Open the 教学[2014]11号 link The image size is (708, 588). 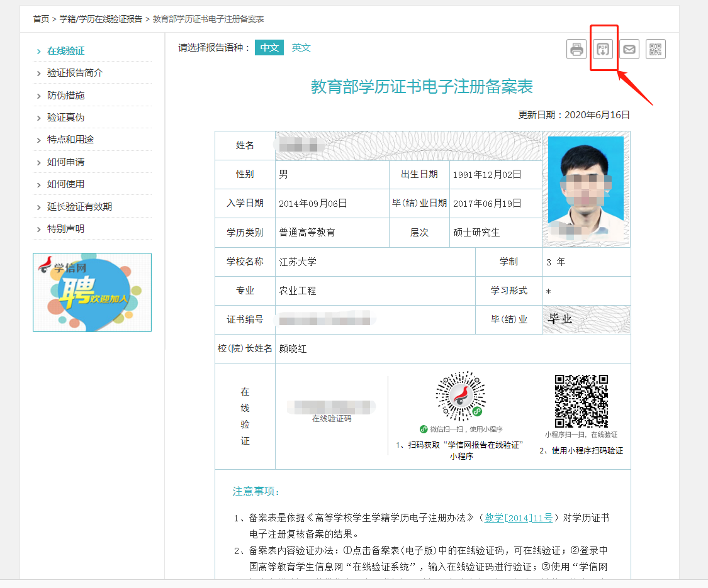[x=519, y=518]
